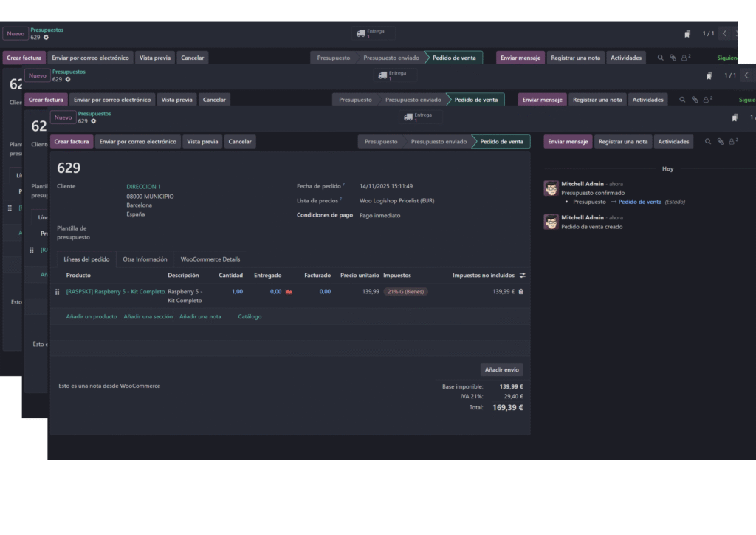
Task: Delete the Raspberry 5 line with trash icon
Action: click(522, 291)
